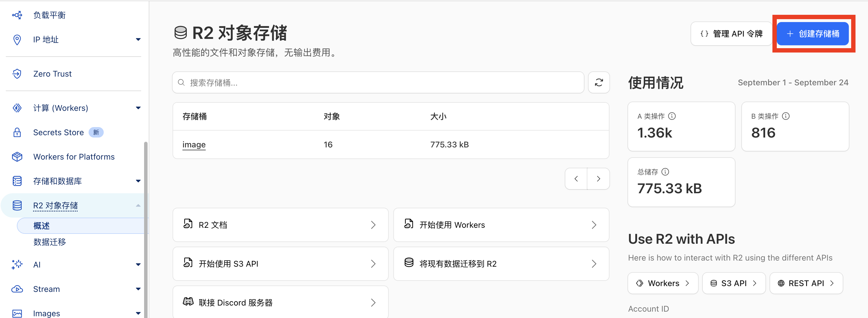This screenshot has width=868, height=318.
Task: Open Workers for Platforms in sidebar
Action: [74, 157]
